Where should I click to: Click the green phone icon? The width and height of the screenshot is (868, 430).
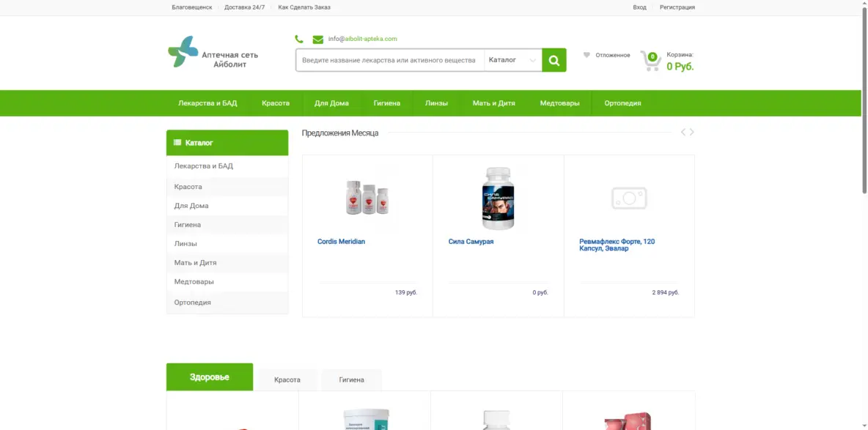(x=299, y=39)
